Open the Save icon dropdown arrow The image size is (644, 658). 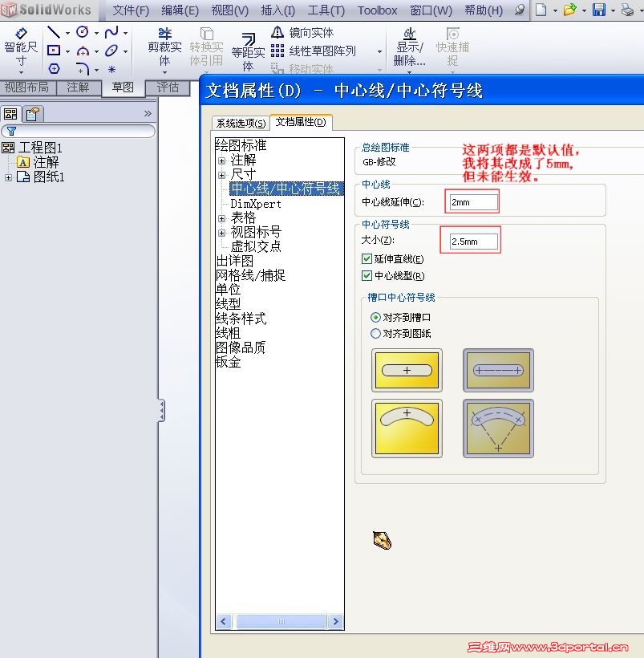click(613, 10)
